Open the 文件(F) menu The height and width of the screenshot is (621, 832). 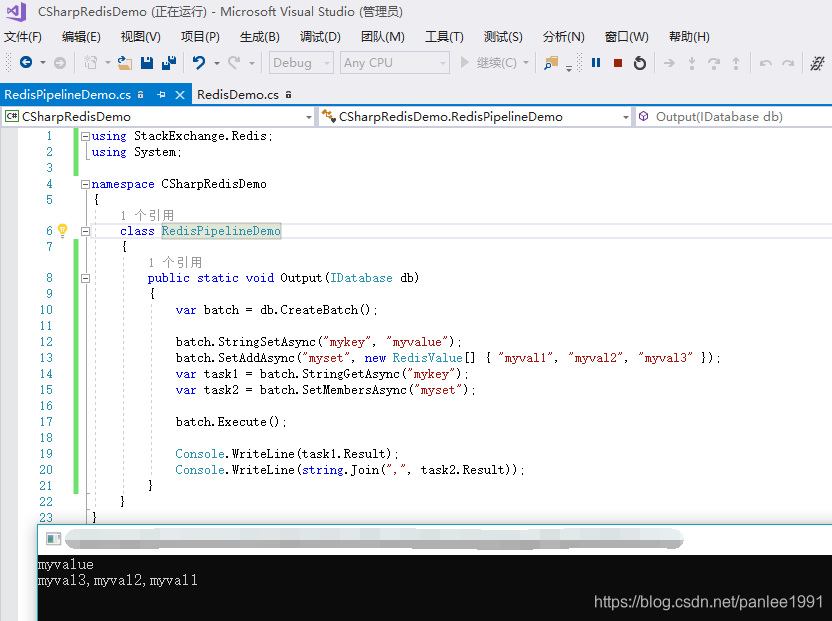[23, 37]
